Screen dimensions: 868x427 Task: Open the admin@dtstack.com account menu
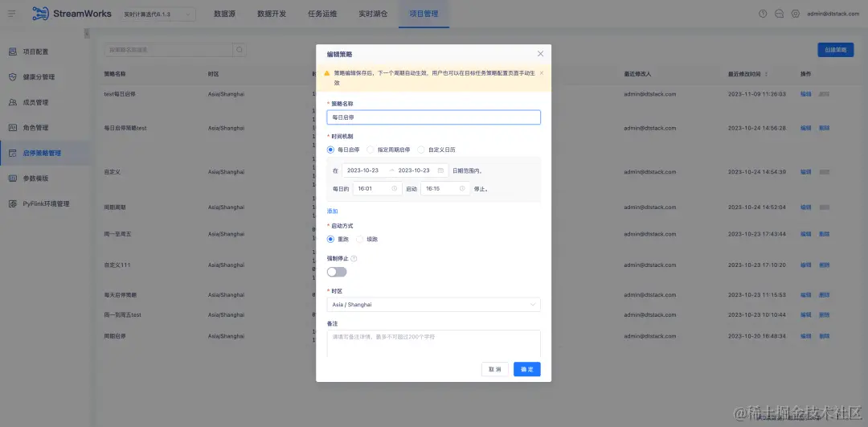(x=833, y=14)
